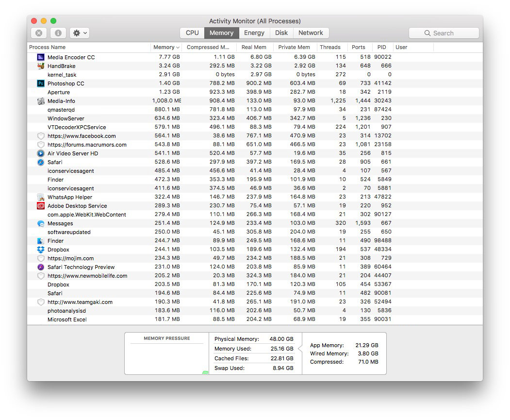The height and width of the screenshot is (420, 510).
Task: Sort by Ports column header
Action: coord(360,47)
